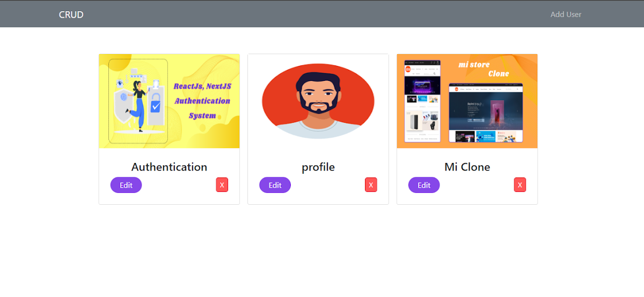Remove the profile card using its red X
The width and height of the screenshot is (644, 297).
371,185
